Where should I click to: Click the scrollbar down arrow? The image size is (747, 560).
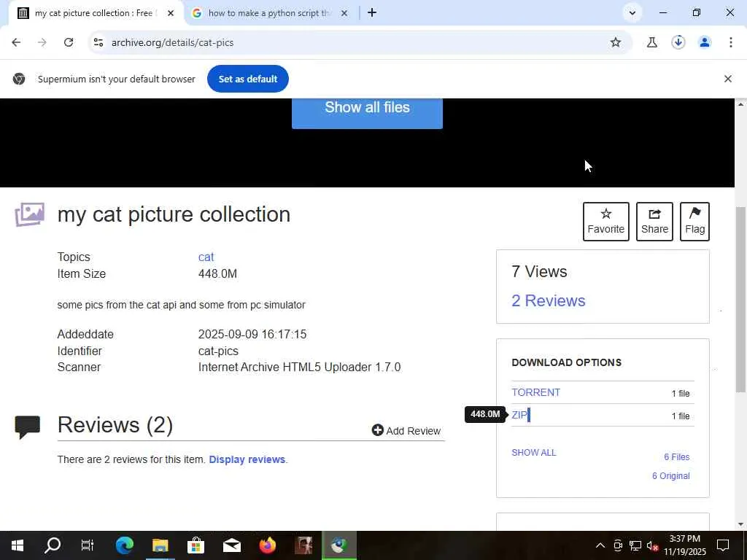(740, 524)
